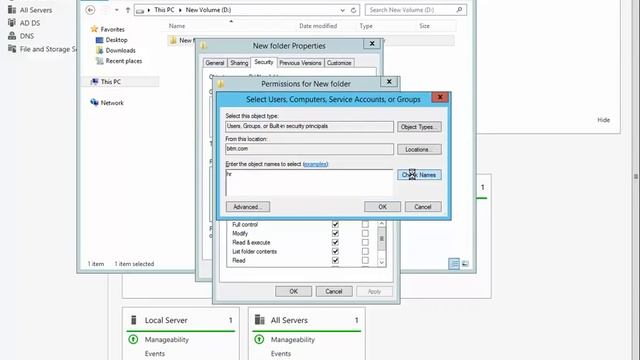This screenshot has width=640, height=360.
Task: Expand address bar history dropdown
Action: point(342,10)
